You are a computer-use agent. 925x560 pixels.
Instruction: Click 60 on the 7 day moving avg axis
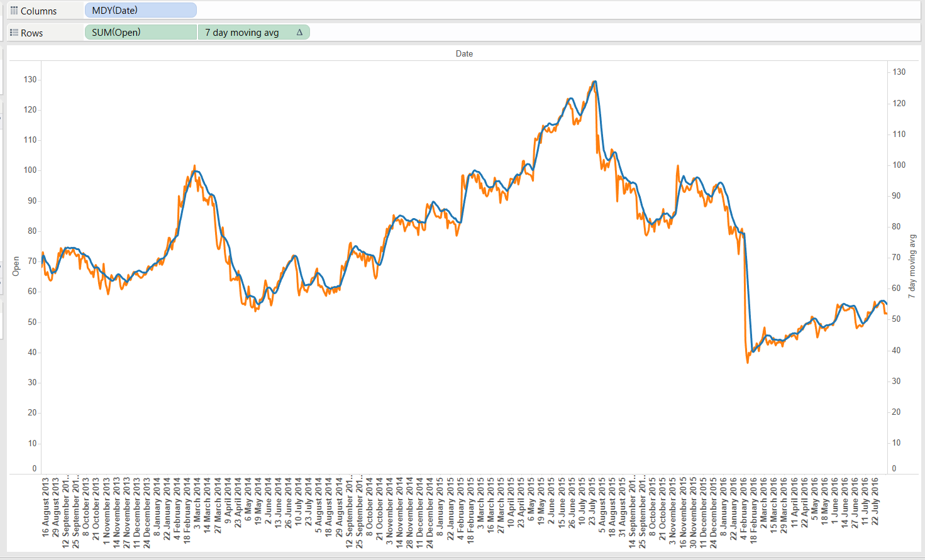coord(897,288)
